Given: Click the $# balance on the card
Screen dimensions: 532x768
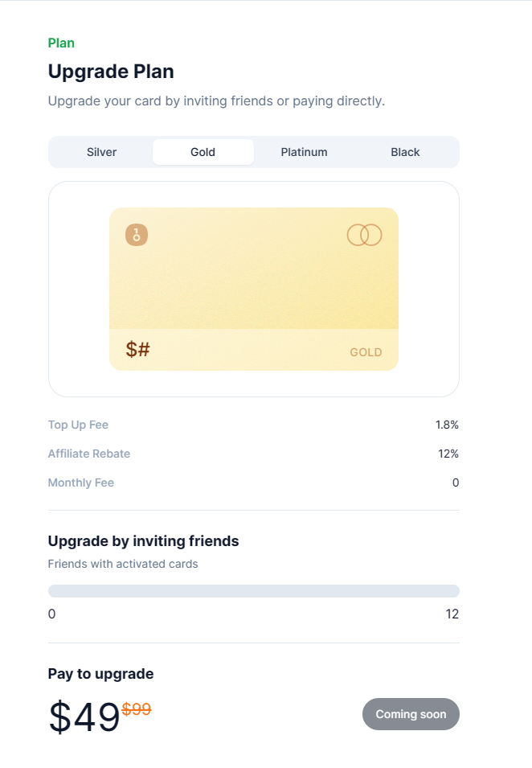Looking at the screenshot, I should click(138, 350).
